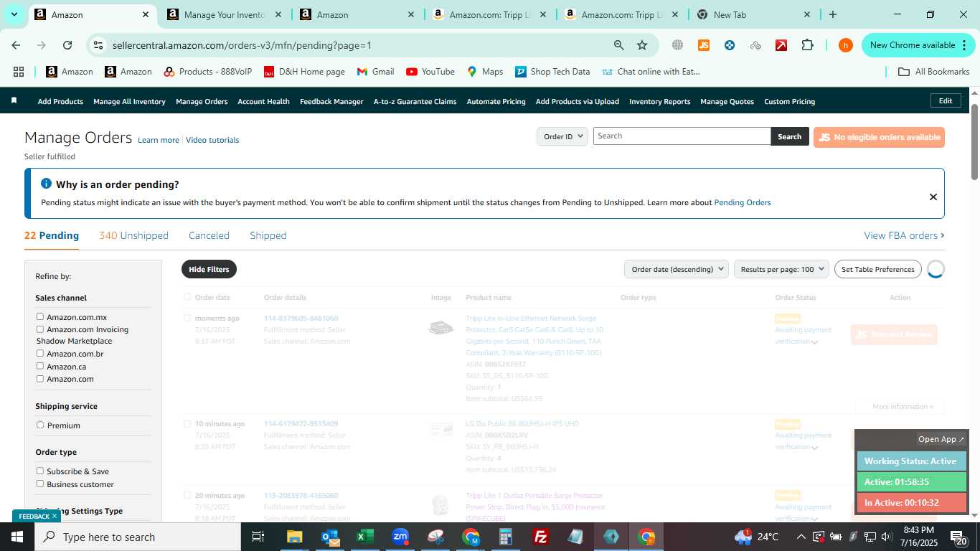Open the profile avatar 'h'

pyautogui.click(x=846, y=45)
